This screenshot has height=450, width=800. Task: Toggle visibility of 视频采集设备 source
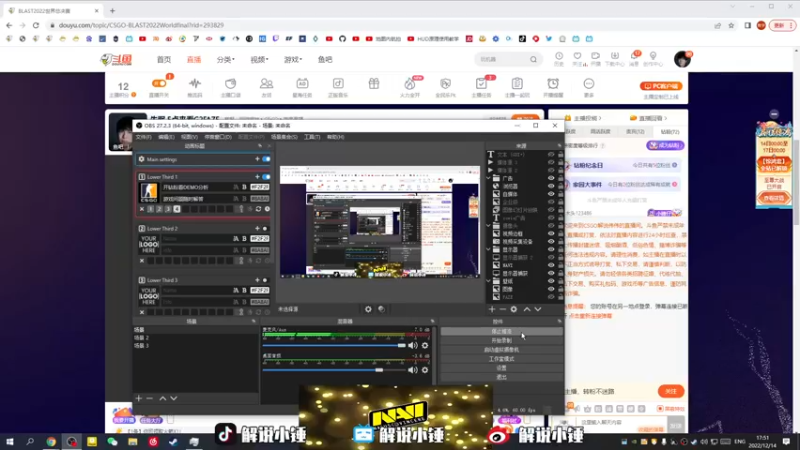pos(551,241)
